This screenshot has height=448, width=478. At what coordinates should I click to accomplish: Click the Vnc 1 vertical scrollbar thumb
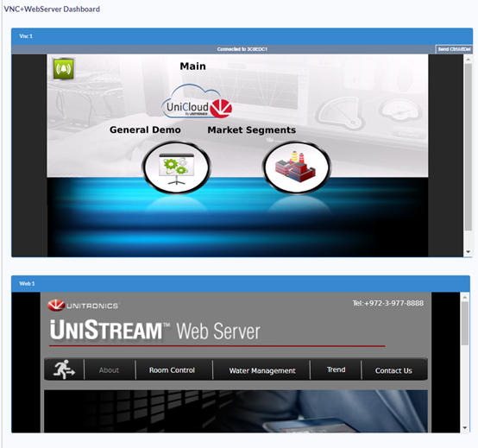[x=469, y=147]
